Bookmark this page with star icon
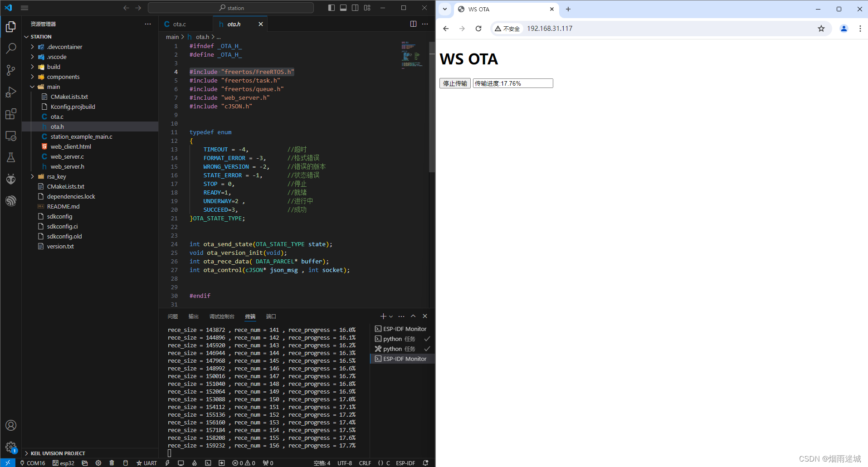 click(x=821, y=29)
